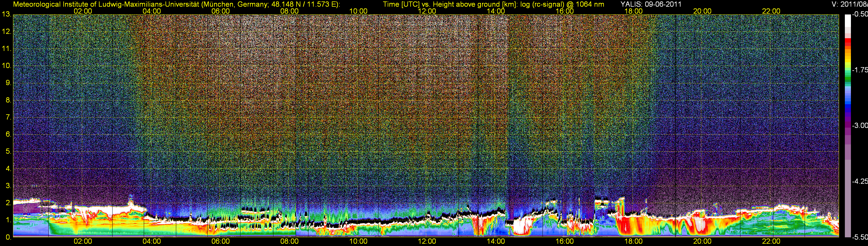Viewport: 868px width, 246px height.
Task: Click the height axis label '4.'
Action: pos(8,168)
